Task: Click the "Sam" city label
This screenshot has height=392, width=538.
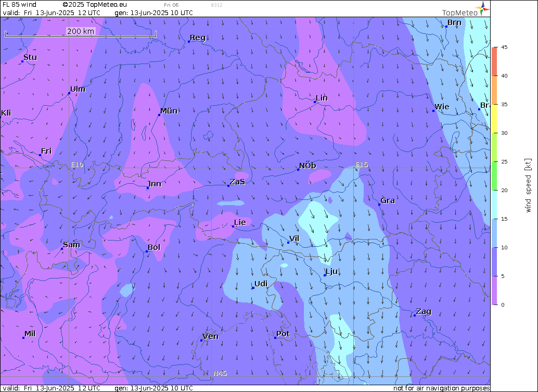Action: [x=71, y=245]
